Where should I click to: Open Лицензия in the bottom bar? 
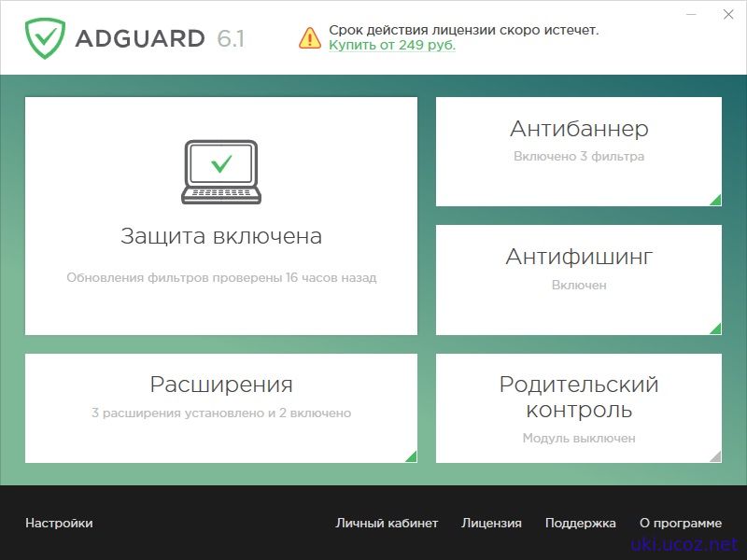click(491, 523)
